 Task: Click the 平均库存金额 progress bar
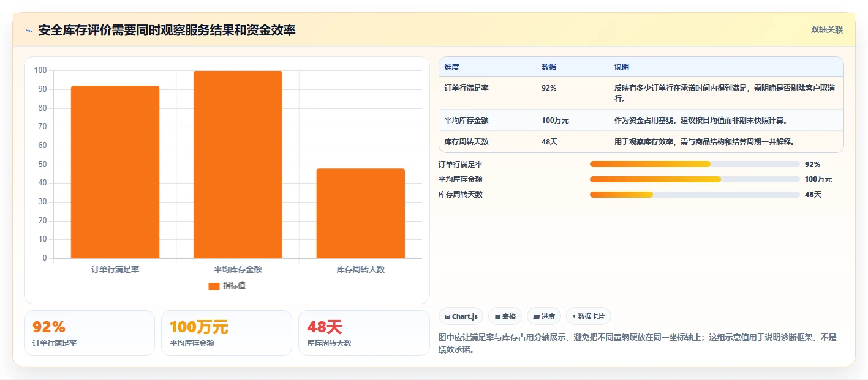[x=695, y=179]
